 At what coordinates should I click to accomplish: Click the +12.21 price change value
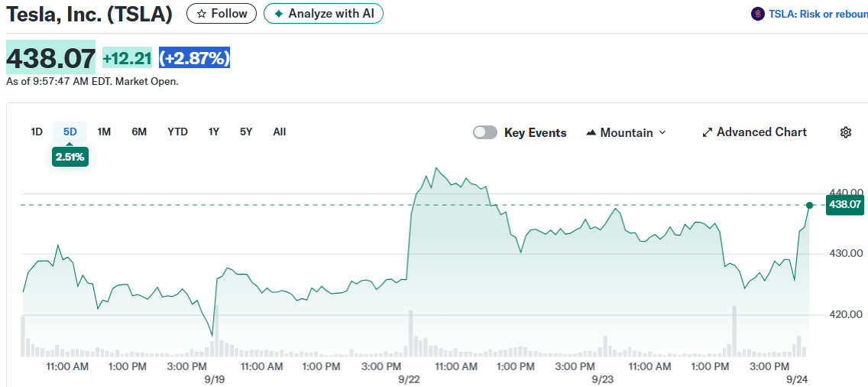128,58
